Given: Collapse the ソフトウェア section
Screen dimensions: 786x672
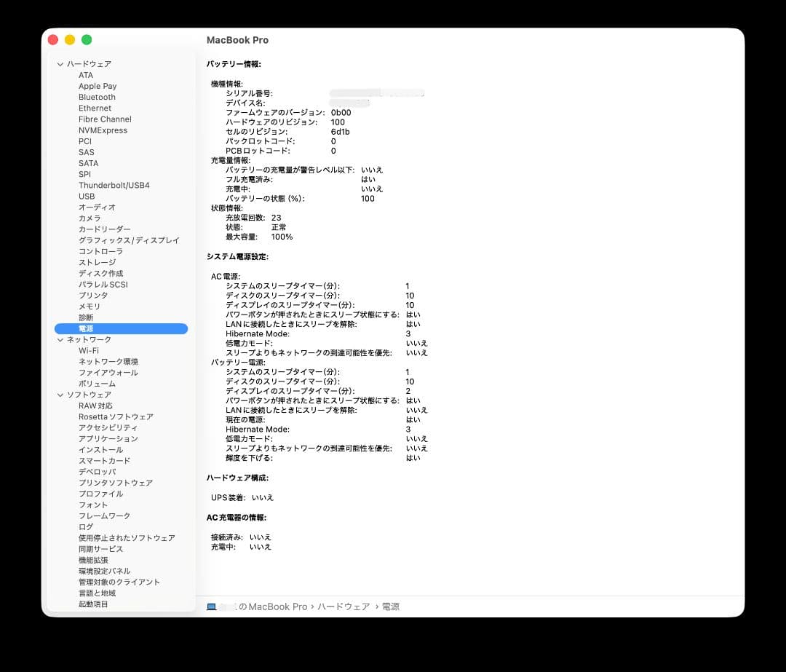Looking at the screenshot, I should 60,394.
